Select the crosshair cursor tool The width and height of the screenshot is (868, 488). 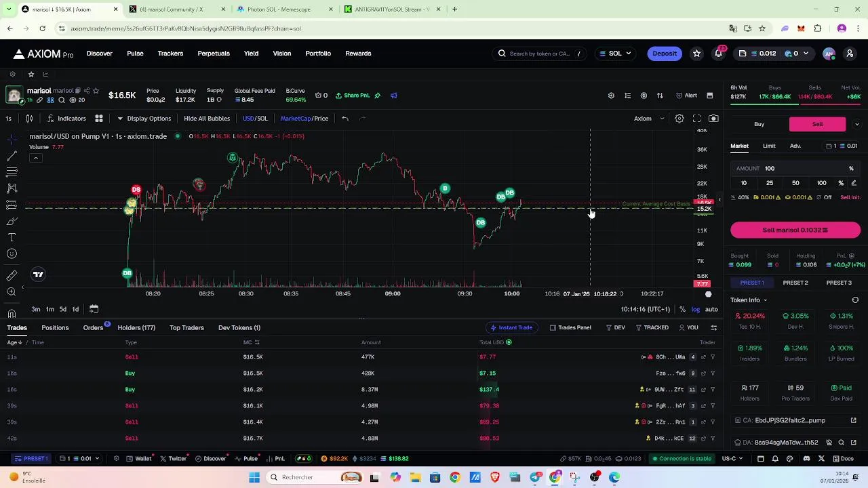pyautogui.click(x=12, y=139)
